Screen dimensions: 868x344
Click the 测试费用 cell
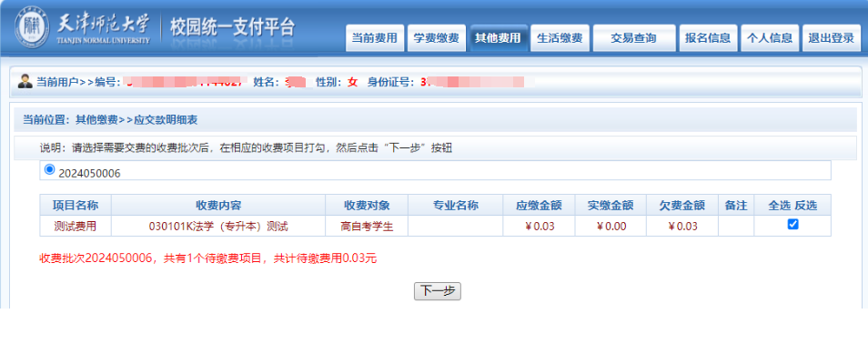coord(76,226)
